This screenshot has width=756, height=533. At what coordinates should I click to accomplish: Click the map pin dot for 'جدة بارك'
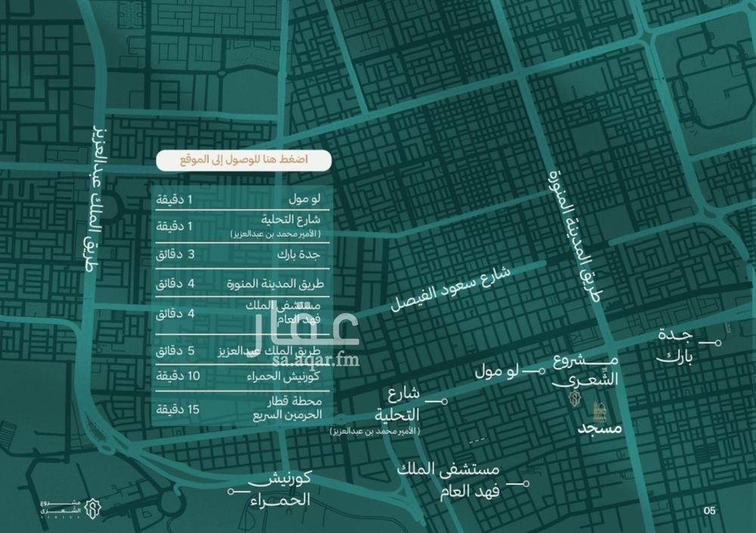click(x=718, y=343)
